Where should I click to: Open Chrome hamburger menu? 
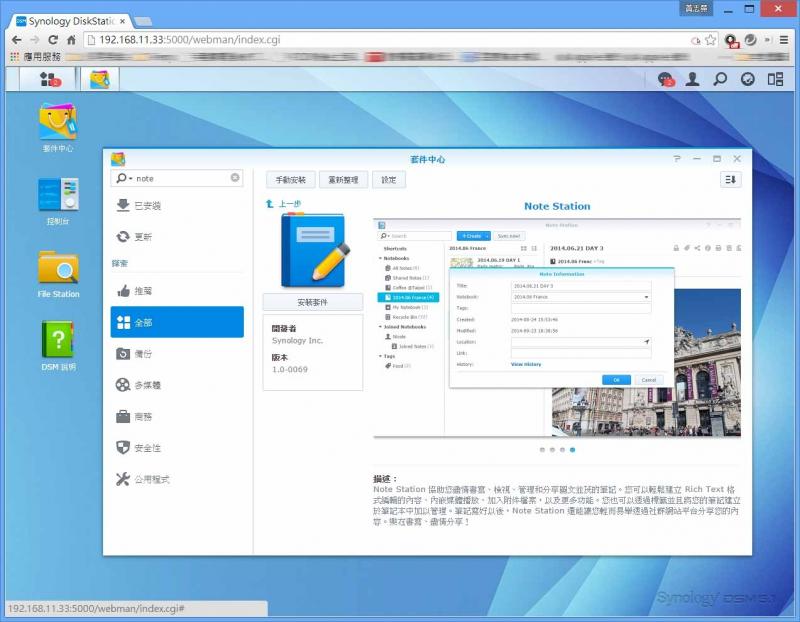784,40
